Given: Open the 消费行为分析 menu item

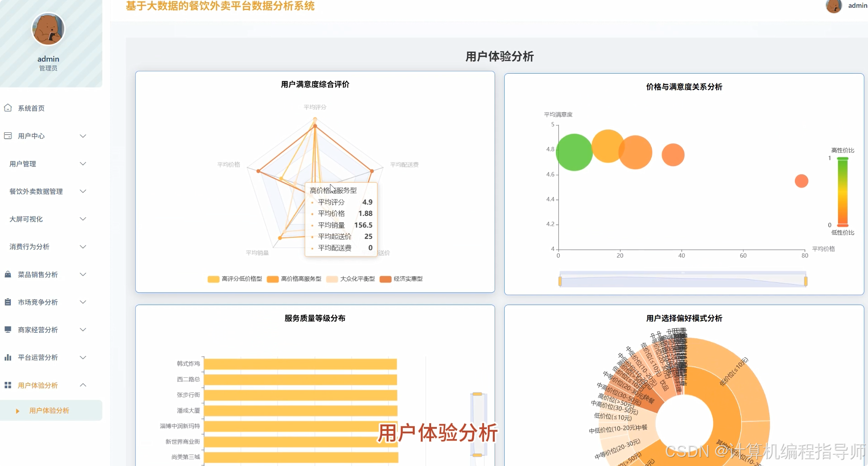Looking at the screenshot, I should [x=45, y=246].
